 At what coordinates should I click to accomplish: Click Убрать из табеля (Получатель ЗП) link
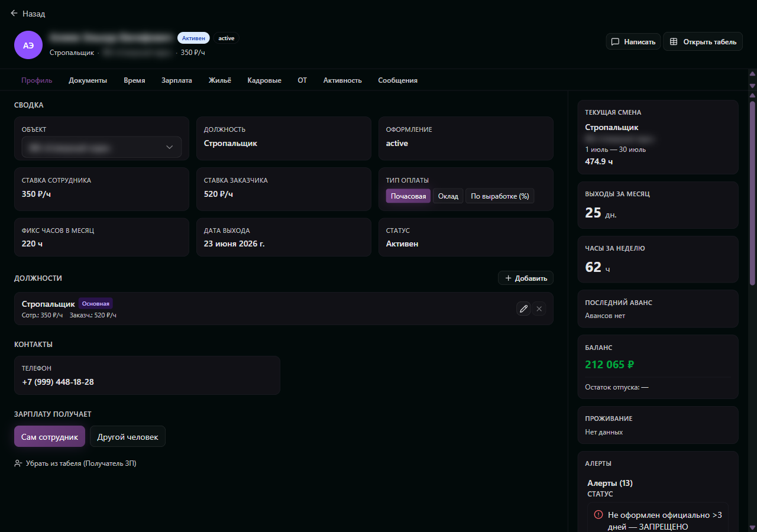tap(81, 463)
